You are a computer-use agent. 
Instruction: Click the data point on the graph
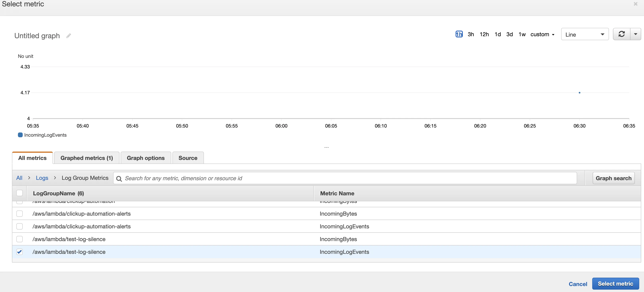[579, 93]
